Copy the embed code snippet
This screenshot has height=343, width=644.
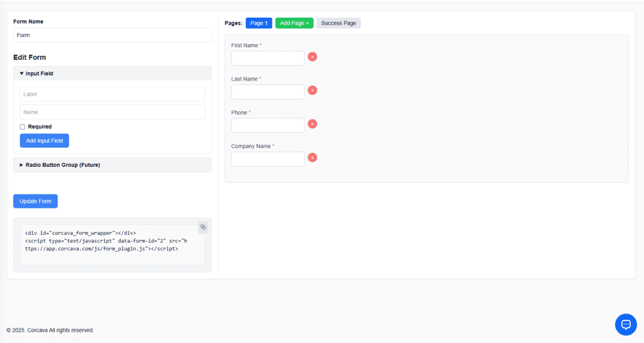[x=203, y=227]
